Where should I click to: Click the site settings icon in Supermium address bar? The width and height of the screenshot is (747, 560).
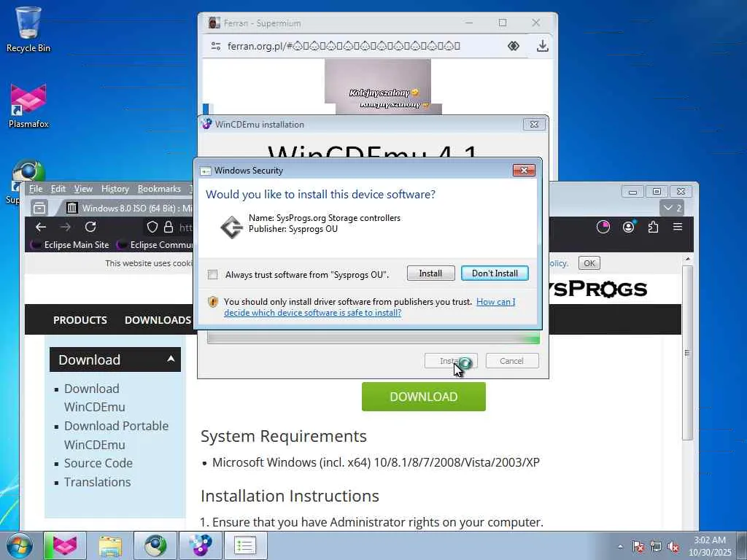tap(216, 46)
